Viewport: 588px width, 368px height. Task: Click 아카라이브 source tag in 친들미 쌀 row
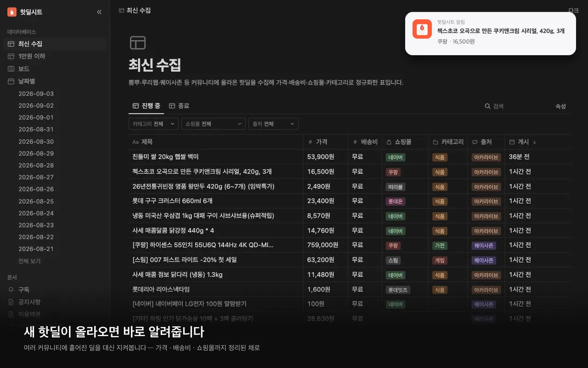coord(486,157)
